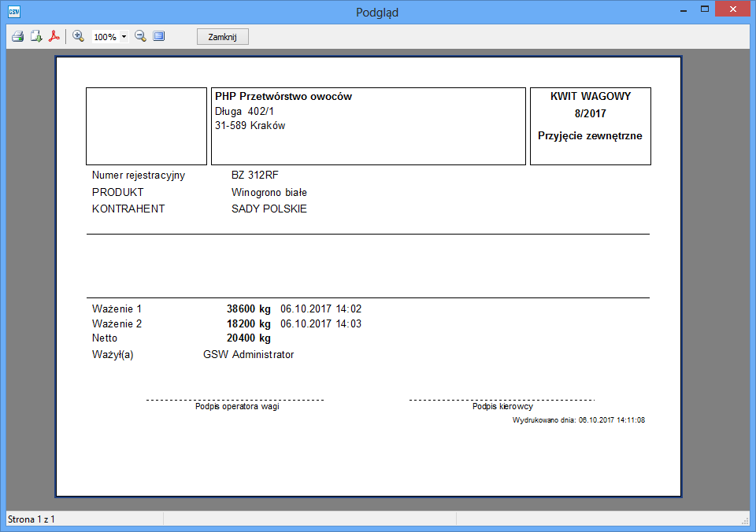Maximize the Podgląd window

click(704, 9)
